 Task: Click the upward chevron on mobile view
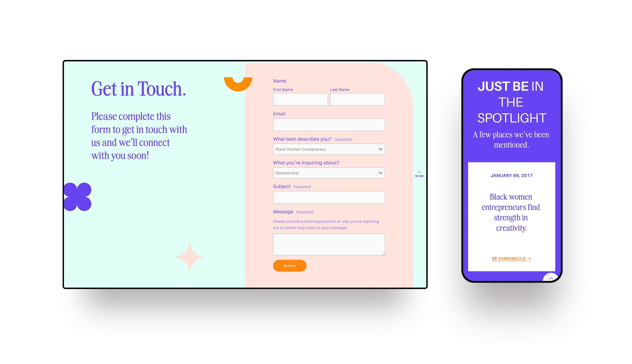tap(551, 278)
